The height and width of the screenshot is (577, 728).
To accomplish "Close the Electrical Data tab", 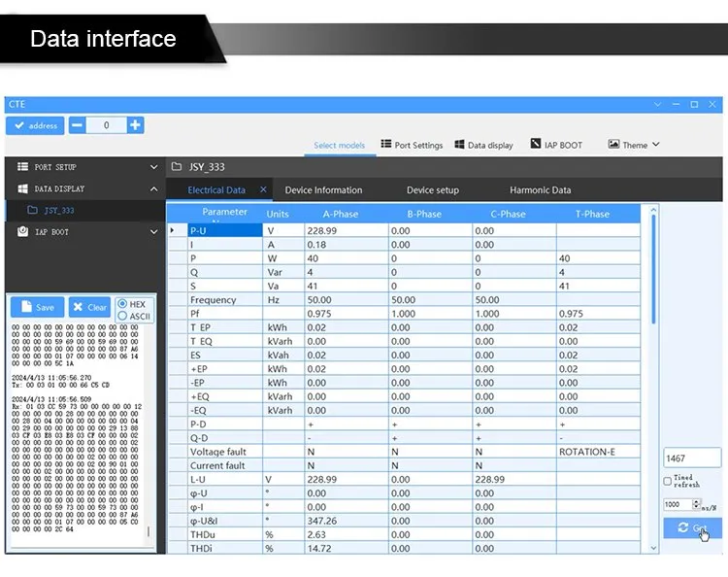I will point(263,189).
